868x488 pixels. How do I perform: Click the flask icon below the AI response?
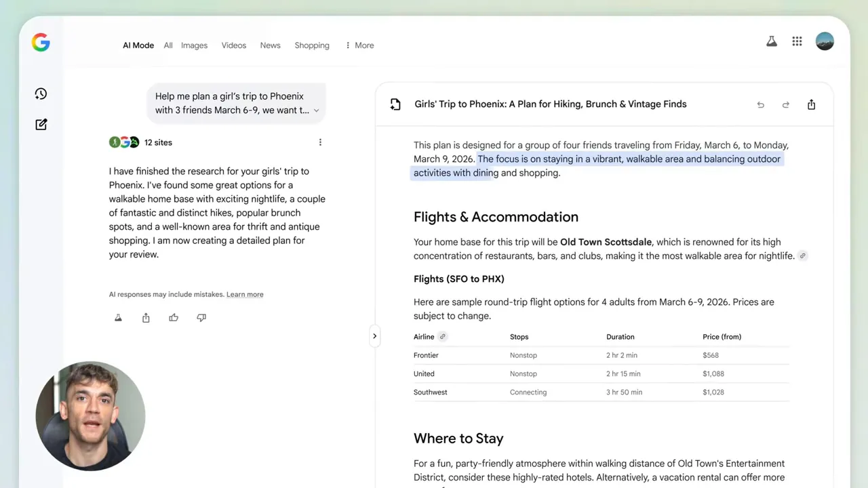coord(118,317)
